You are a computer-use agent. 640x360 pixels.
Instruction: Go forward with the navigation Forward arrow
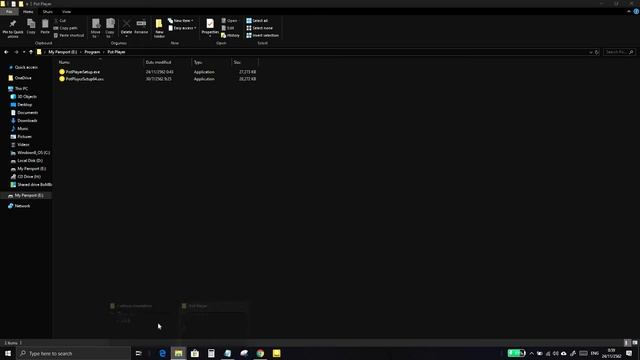(x=16, y=52)
